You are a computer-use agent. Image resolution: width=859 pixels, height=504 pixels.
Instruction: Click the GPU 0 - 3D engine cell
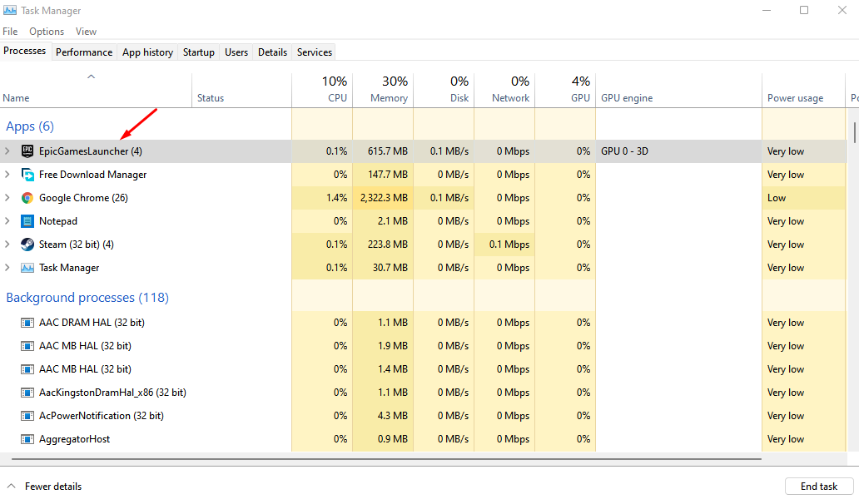click(x=624, y=151)
